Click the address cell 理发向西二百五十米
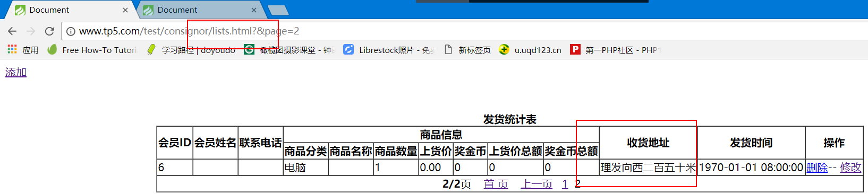The width and height of the screenshot is (868, 194). [648, 167]
